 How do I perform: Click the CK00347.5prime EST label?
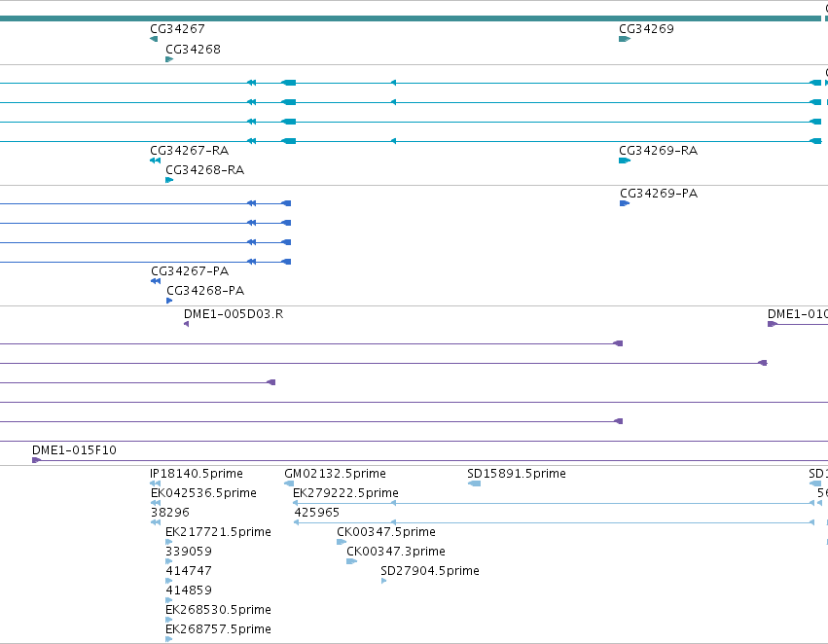(x=386, y=532)
